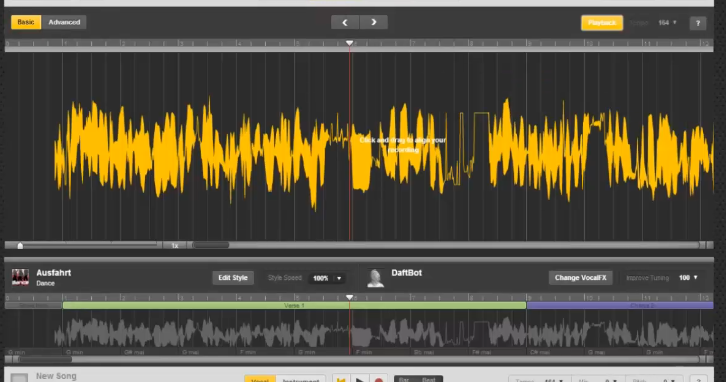Switch to Advanced view mode
Viewport: 726px width, 382px height.
(64, 22)
